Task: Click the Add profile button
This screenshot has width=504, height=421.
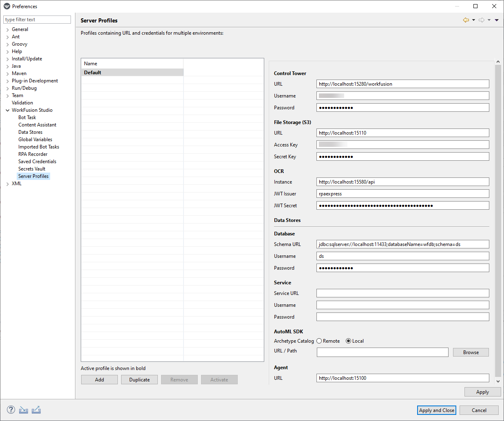Action: (x=99, y=380)
